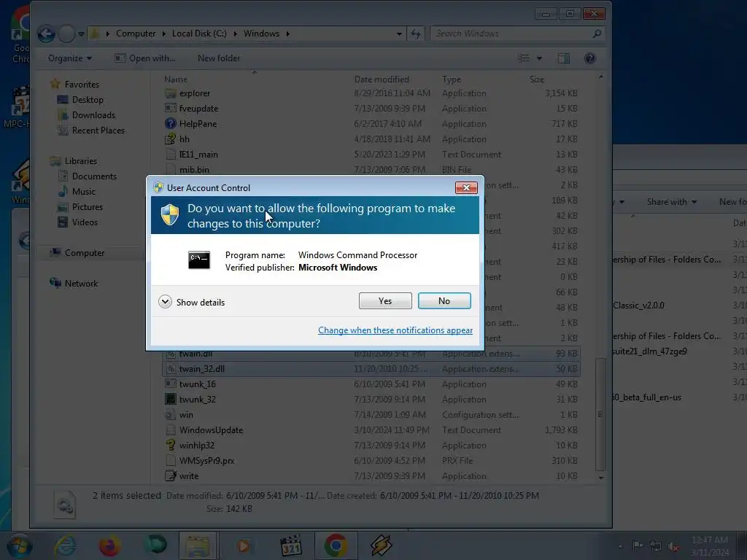Select Windows breadcrumb segment
The image size is (747, 560).
coord(261,34)
